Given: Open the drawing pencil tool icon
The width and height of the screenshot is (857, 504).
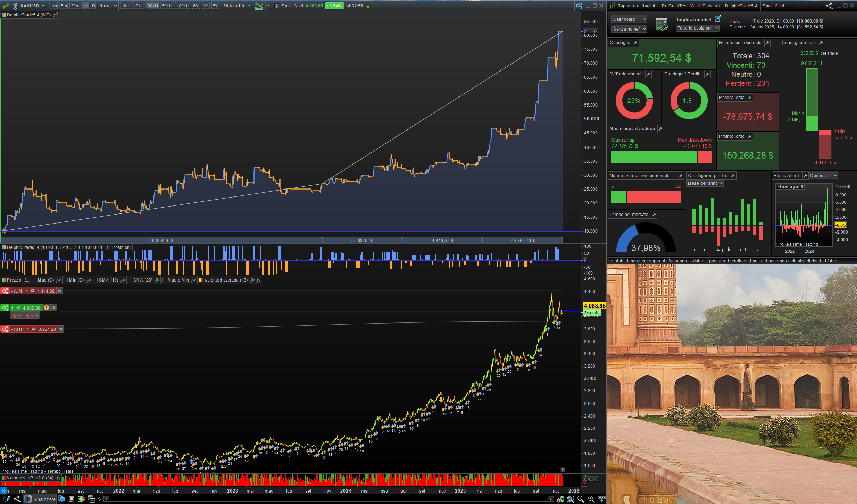Looking at the screenshot, I should (6, 499).
